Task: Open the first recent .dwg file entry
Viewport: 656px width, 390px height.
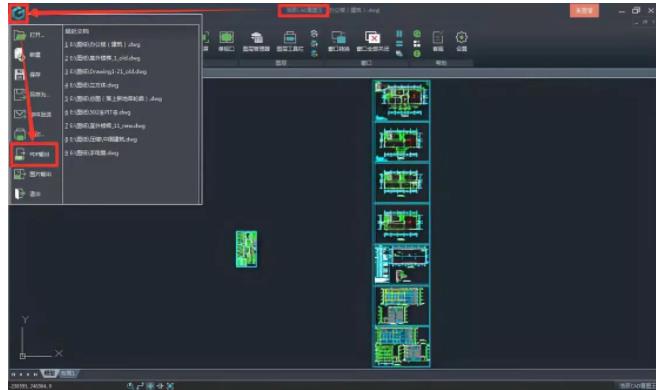Action: pyautogui.click(x=102, y=44)
